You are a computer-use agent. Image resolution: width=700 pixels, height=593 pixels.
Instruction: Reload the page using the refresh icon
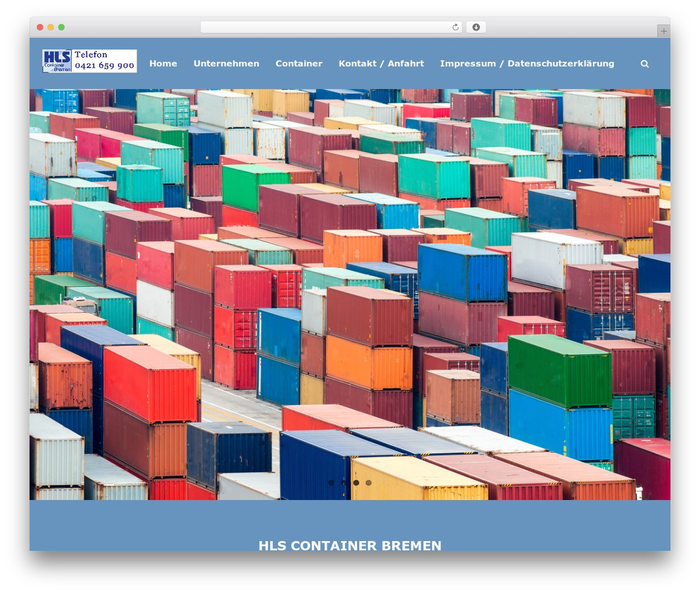[x=456, y=27]
